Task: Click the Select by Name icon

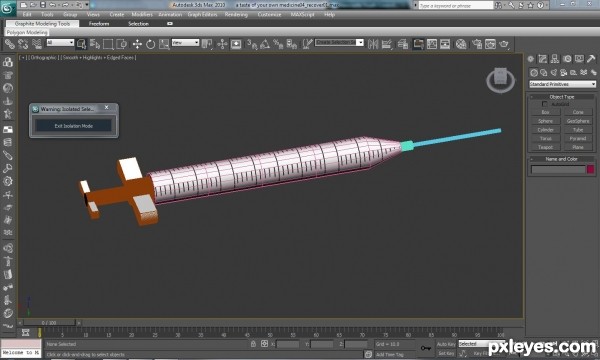Action: point(95,44)
